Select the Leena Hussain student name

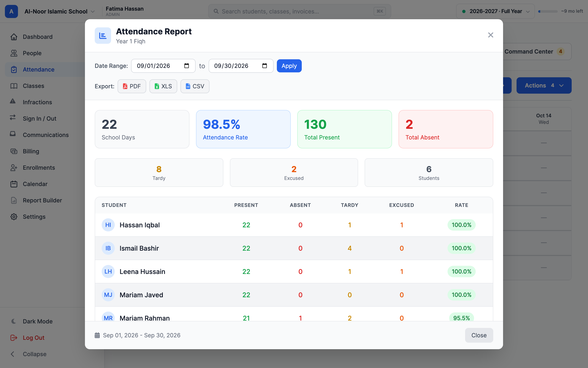click(142, 271)
